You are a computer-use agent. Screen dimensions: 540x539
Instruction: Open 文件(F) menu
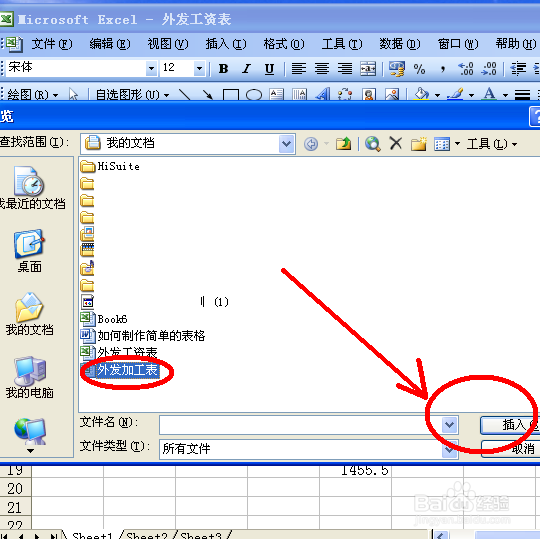pyautogui.click(x=52, y=44)
